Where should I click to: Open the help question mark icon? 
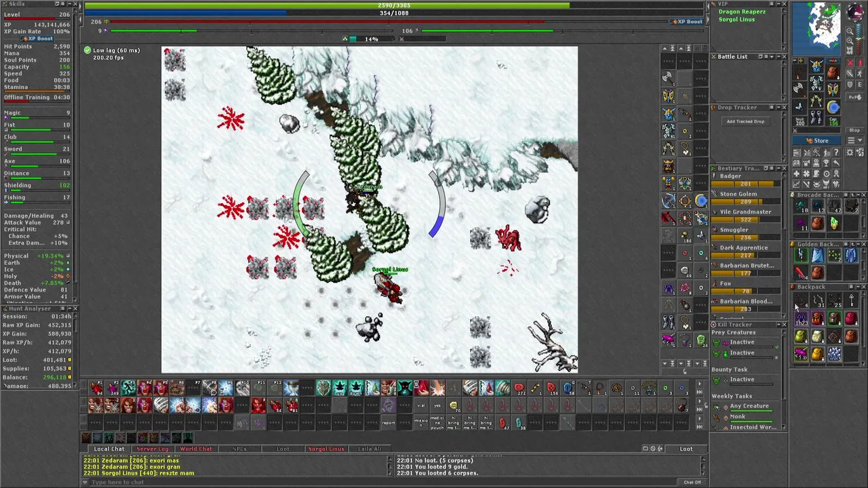coord(836,152)
